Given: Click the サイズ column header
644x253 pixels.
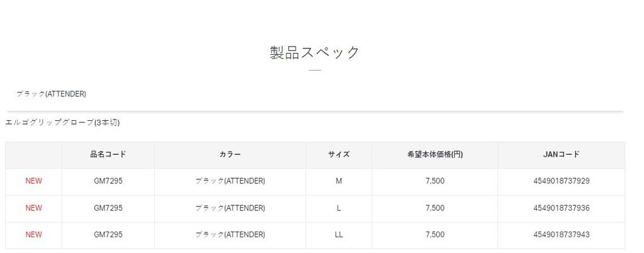Looking at the screenshot, I should (339, 154).
